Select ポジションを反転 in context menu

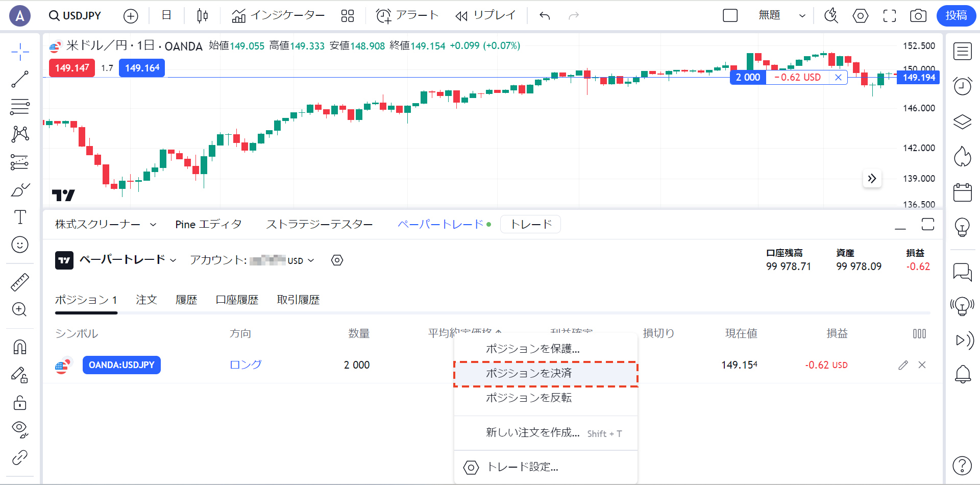click(546, 398)
